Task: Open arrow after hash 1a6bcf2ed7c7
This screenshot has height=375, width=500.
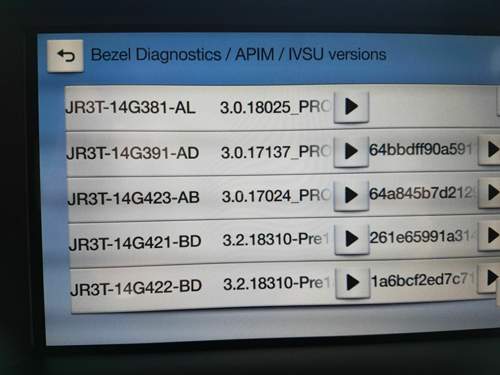Action: [489, 278]
